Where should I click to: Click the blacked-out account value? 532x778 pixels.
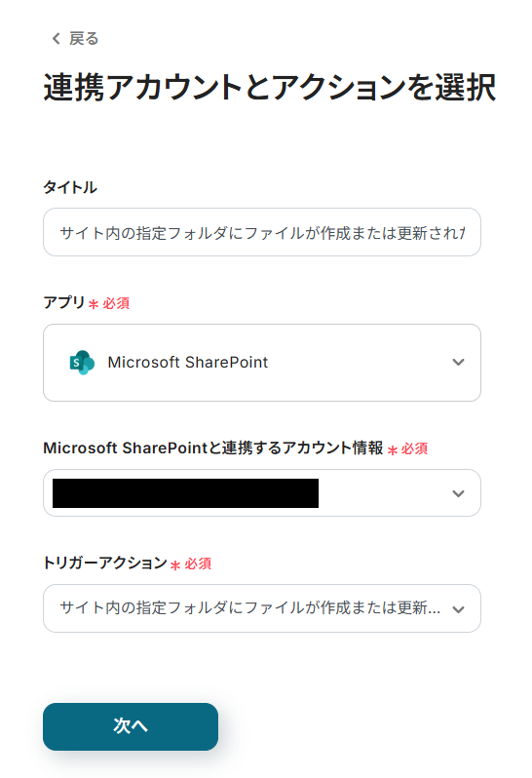[x=185, y=493]
